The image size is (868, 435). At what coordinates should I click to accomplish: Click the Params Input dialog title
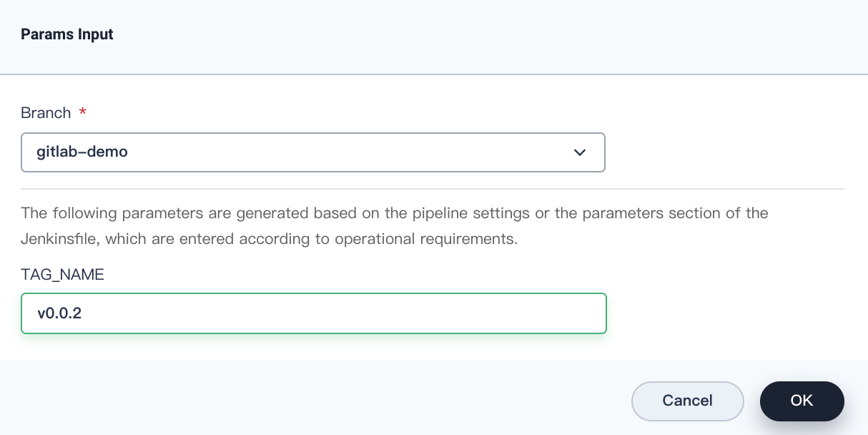click(66, 34)
